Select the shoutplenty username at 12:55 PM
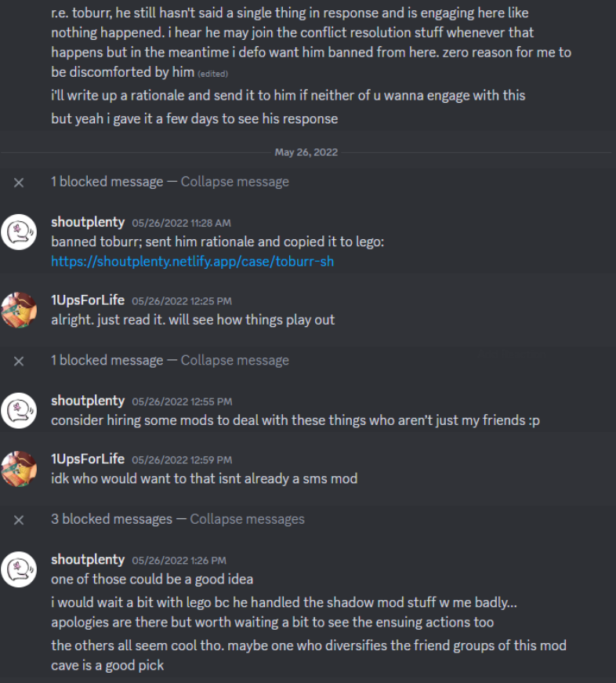Viewport: 616px width, 683px height. tap(88, 401)
